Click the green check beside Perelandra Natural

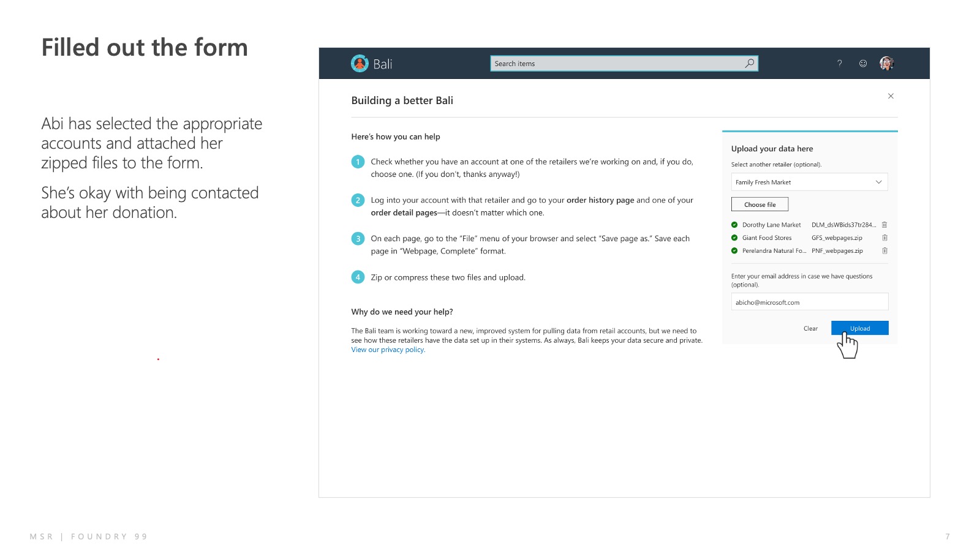click(x=734, y=250)
